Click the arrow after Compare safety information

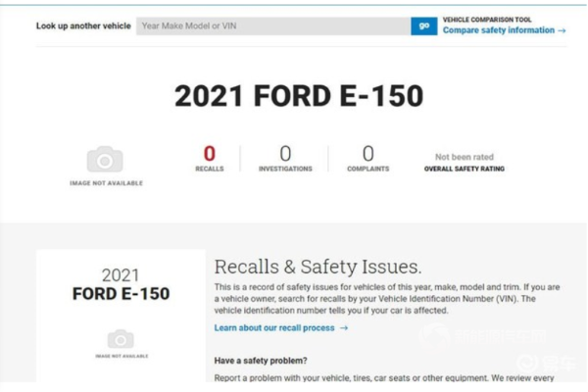point(562,30)
